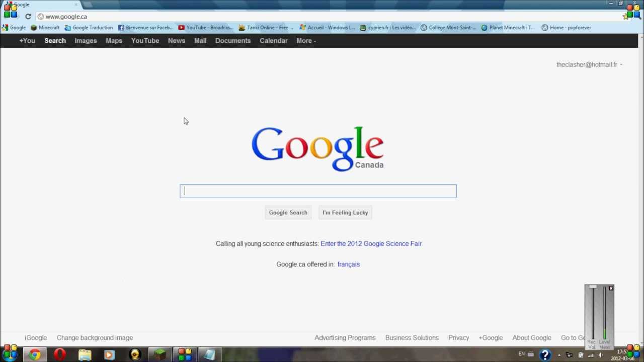Screen dimensions: 644x362
Task: Click the I'm Feeling Lucky button
Action: point(345,213)
